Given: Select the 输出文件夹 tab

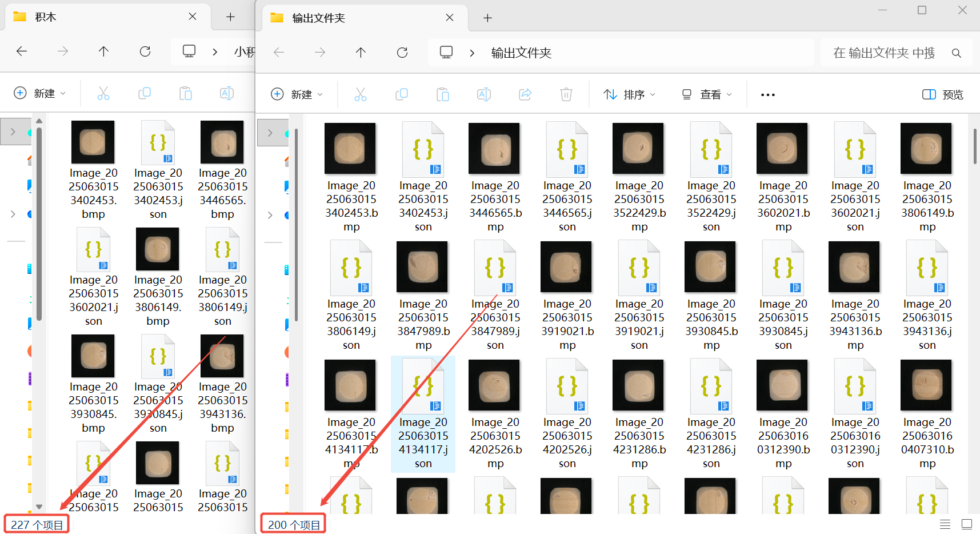Looking at the screenshot, I should (x=364, y=18).
